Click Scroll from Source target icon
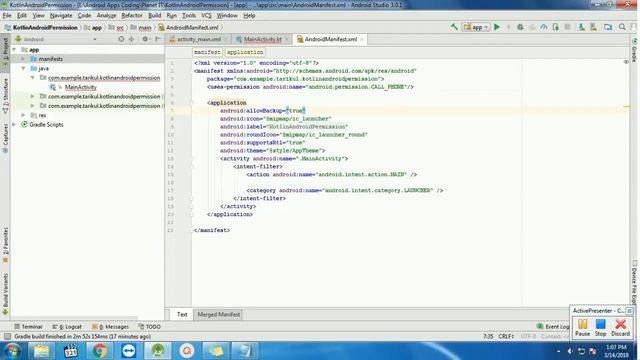 (121, 39)
